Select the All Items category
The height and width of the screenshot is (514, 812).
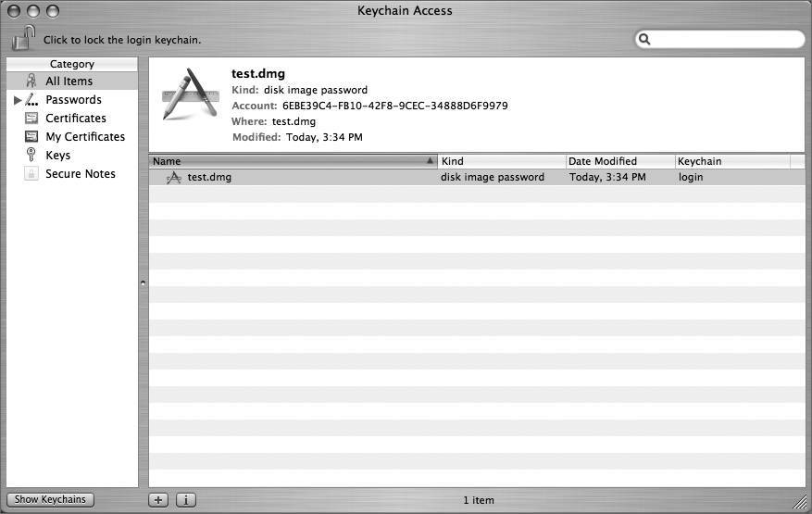pyautogui.click(x=72, y=81)
